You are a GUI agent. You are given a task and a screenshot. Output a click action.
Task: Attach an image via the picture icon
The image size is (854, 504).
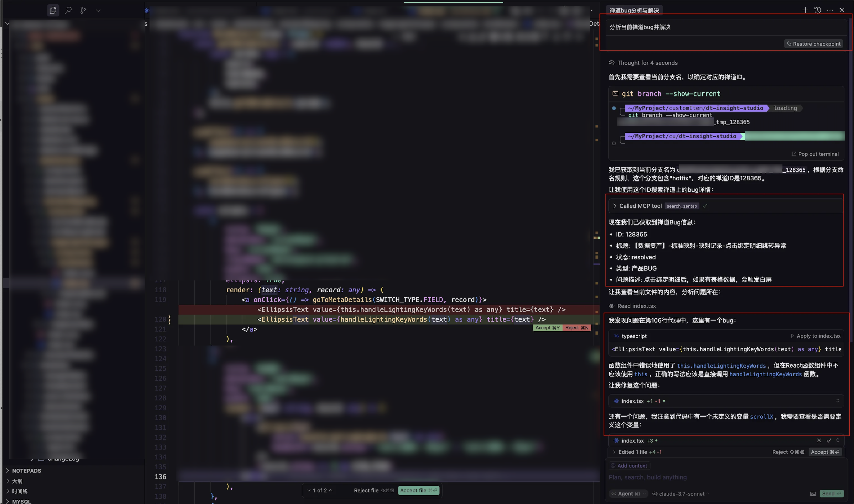(813, 494)
